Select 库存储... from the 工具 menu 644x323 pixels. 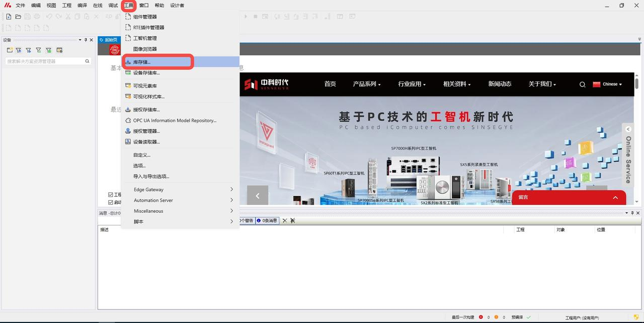[141, 62]
